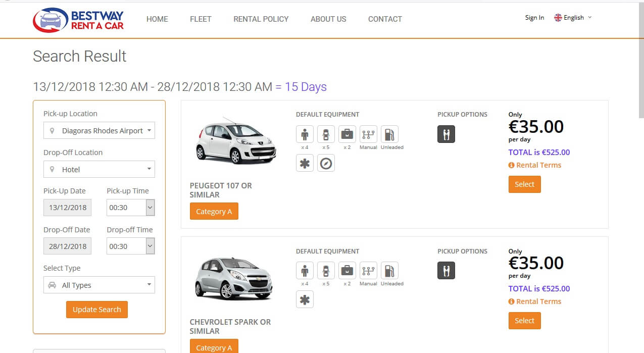Click the Category A button under Peugeot 107
644x353 pixels.
pyautogui.click(x=214, y=211)
